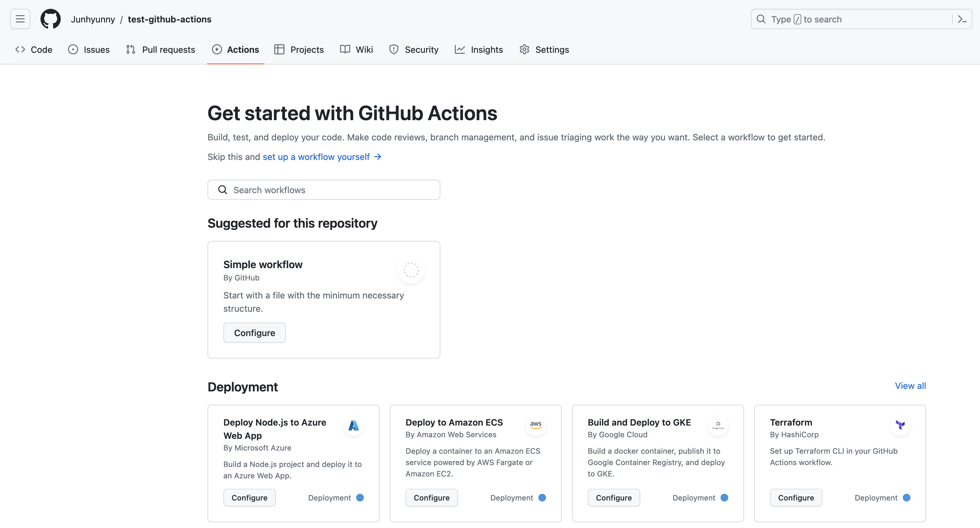
Task: Open the command palette icon
Action: pyautogui.click(x=962, y=19)
